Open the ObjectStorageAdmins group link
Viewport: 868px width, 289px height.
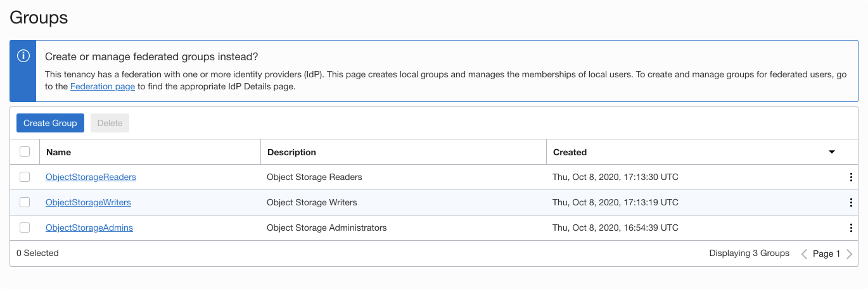[89, 228]
